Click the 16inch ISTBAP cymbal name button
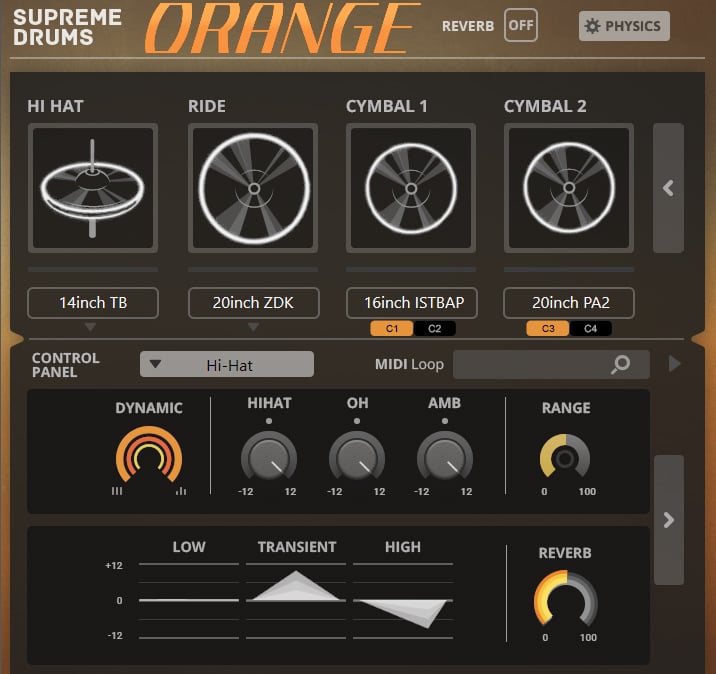This screenshot has height=674, width=716. (x=411, y=302)
